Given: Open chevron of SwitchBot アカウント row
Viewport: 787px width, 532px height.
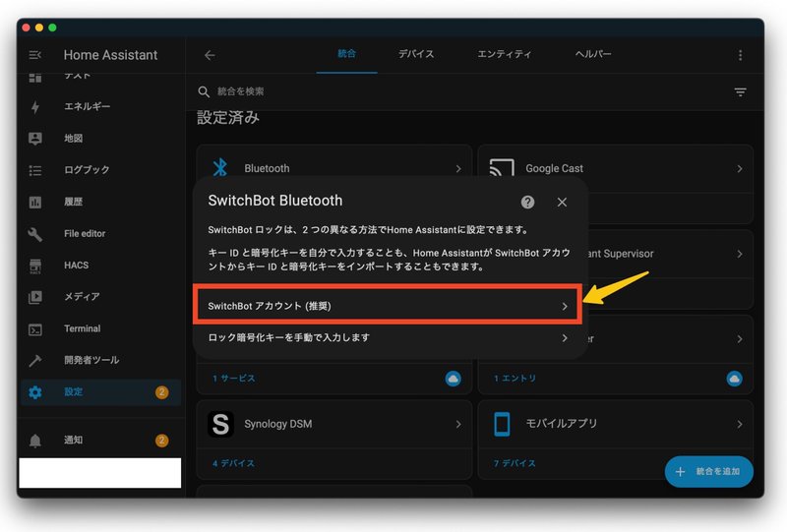Looking at the screenshot, I should (x=565, y=306).
